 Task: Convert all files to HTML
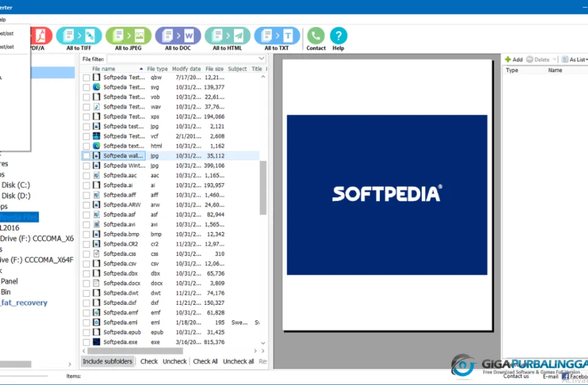coord(227,39)
